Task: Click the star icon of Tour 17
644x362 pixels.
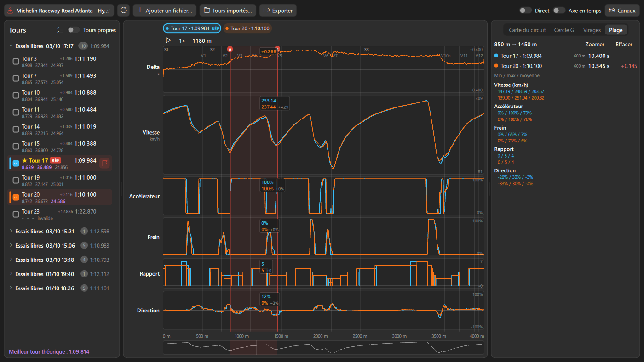Action: tap(24, 161)
